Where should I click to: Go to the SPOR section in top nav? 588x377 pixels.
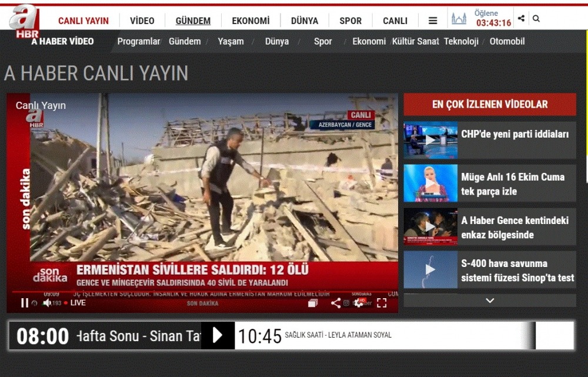(350, 21)
